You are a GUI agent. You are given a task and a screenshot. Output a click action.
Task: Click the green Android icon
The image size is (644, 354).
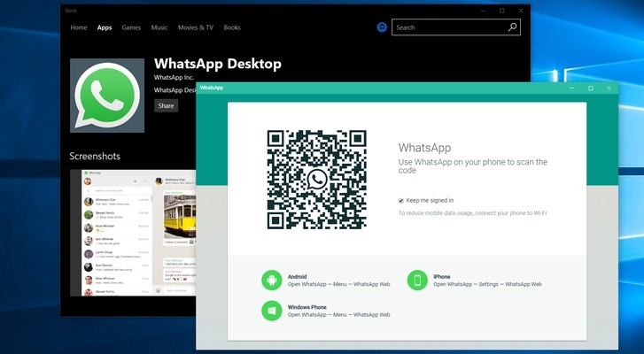point(271,281)
